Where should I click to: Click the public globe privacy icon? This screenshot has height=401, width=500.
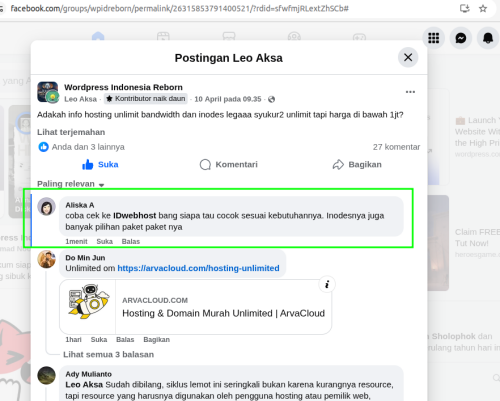coord(271,99)
